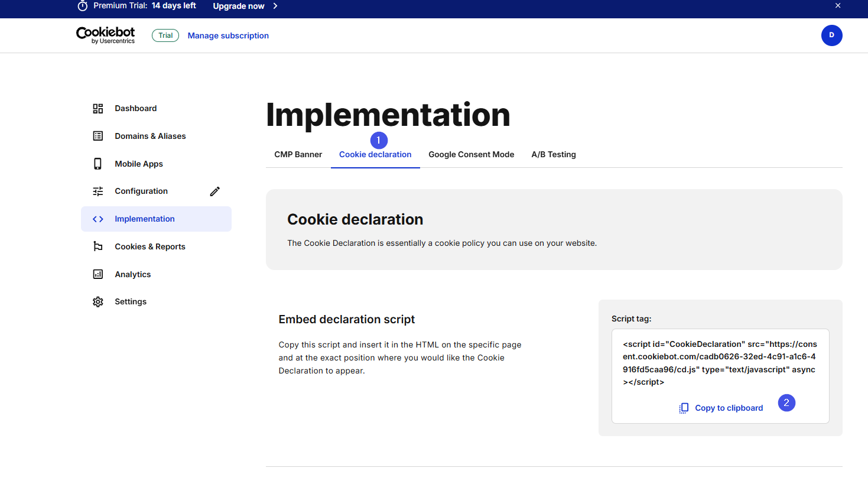Go to the A/B Testing tab
This screenshot has width=868, height=484.
[x=554, y=154]
